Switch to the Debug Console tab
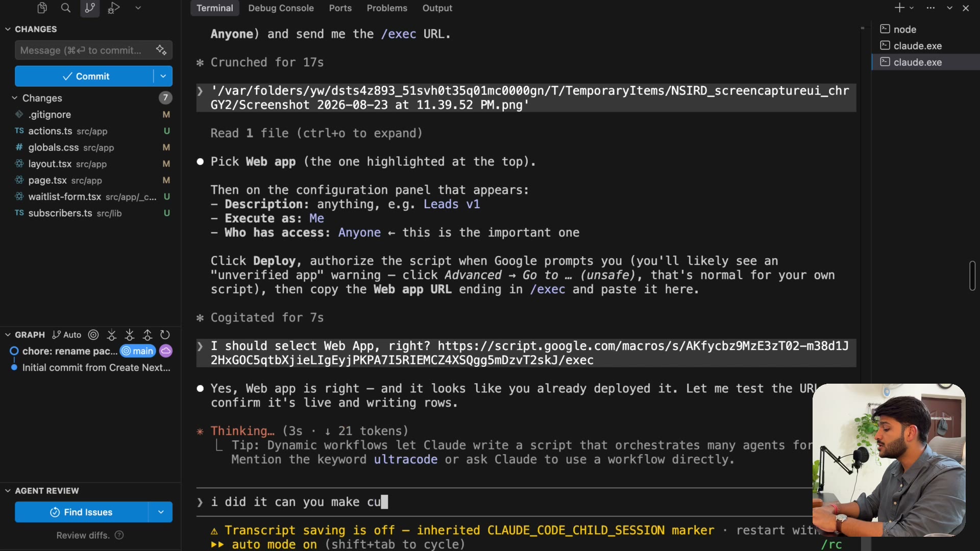 pos(281,8)
